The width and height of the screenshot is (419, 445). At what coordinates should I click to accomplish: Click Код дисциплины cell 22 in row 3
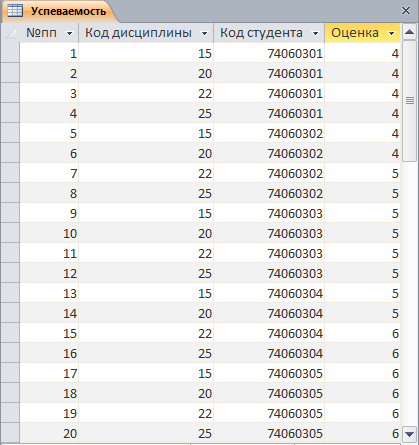[x=146, y=93]
